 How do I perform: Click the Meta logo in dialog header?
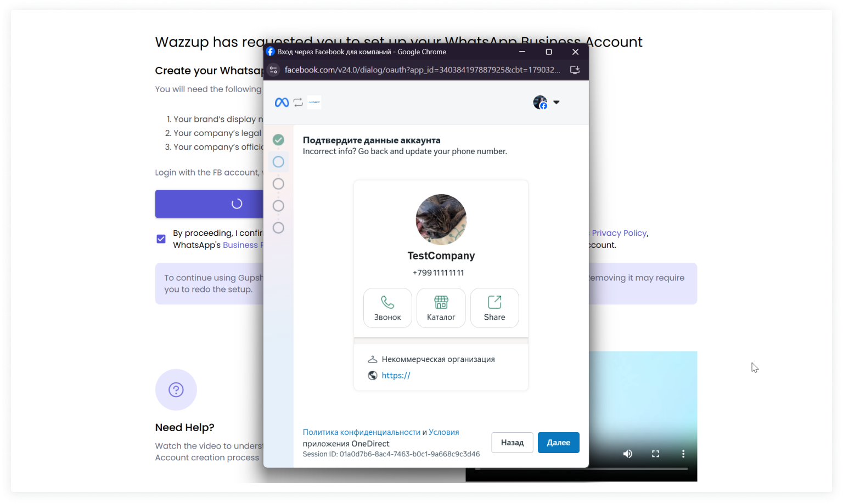tap(282, 103)
